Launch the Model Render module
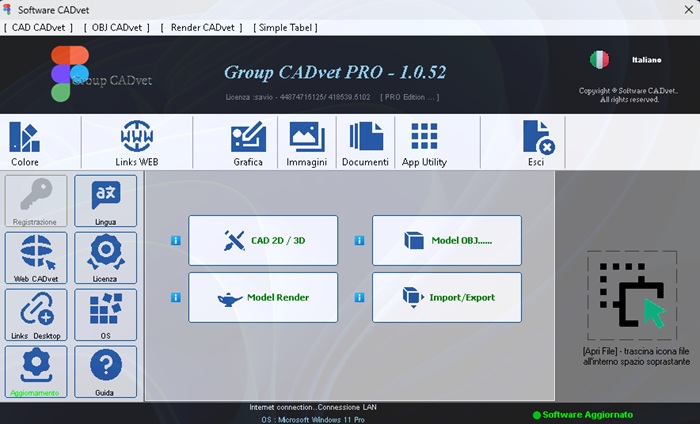This screenshot has height=424, width=700. point(263,297)
